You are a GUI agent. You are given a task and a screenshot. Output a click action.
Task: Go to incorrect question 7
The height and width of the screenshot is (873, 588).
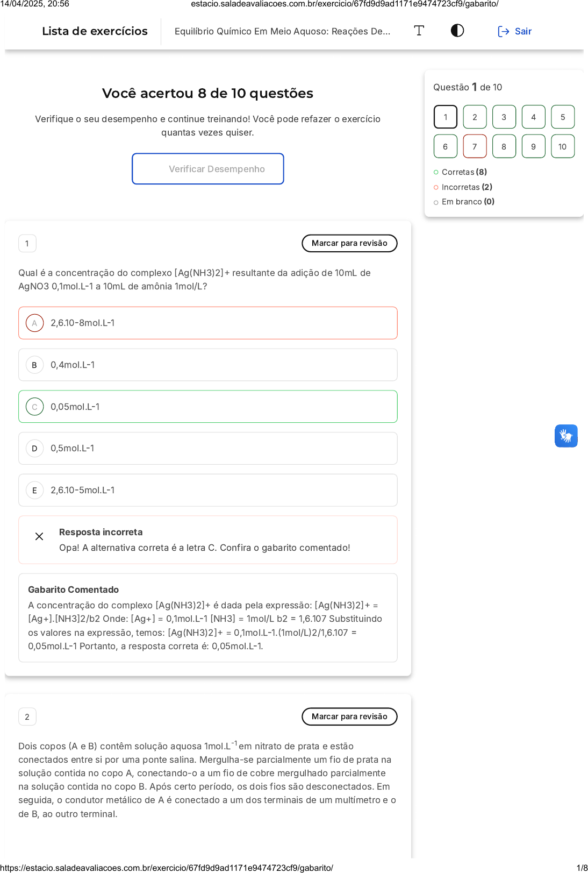coord(475,146)
